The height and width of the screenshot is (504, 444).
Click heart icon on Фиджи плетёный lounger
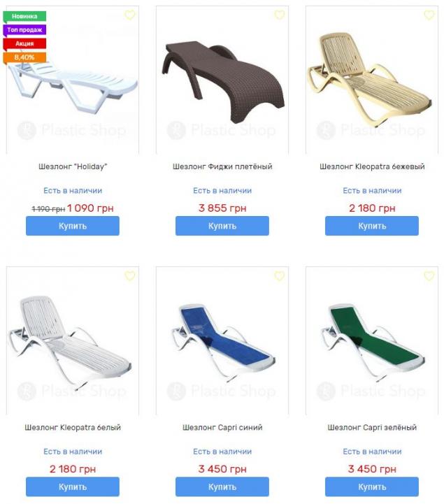[x=280, y=15]
